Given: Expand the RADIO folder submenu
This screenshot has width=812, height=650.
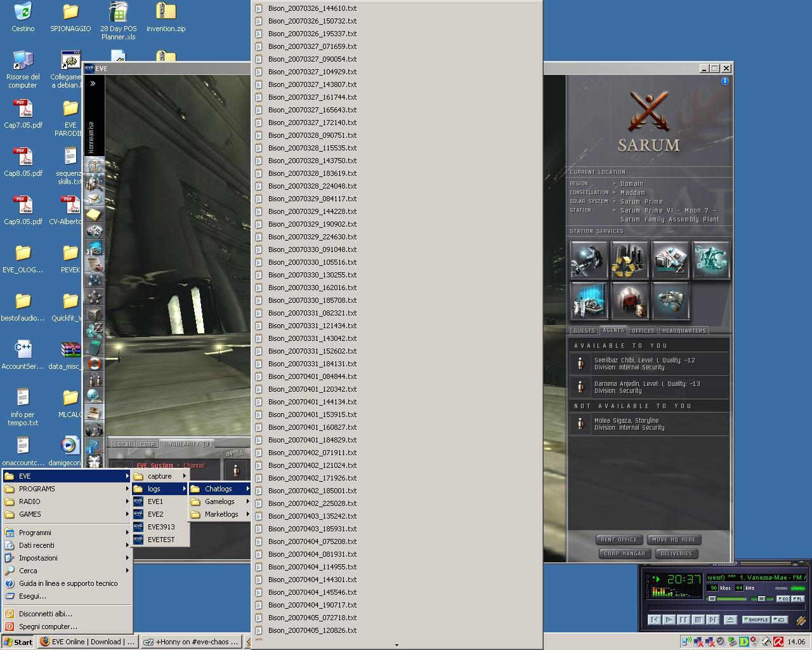Looking at the screenshot, I should pyautogui.click(x=67, y=501).
